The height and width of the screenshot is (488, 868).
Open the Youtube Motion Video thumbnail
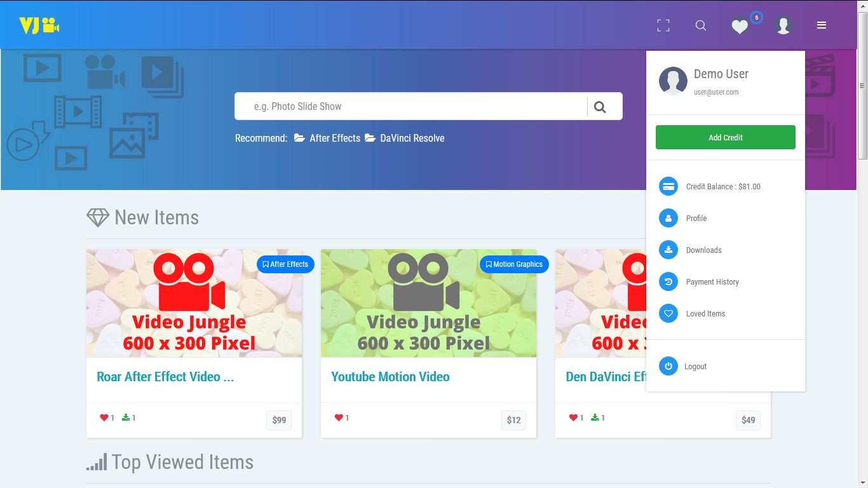(x=428, y=303)
